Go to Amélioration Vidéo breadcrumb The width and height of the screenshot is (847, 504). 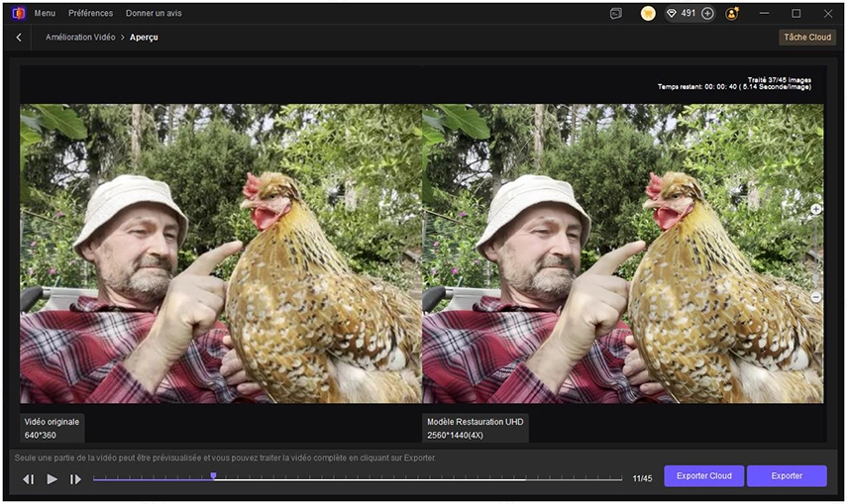click(x=80, y=38)
